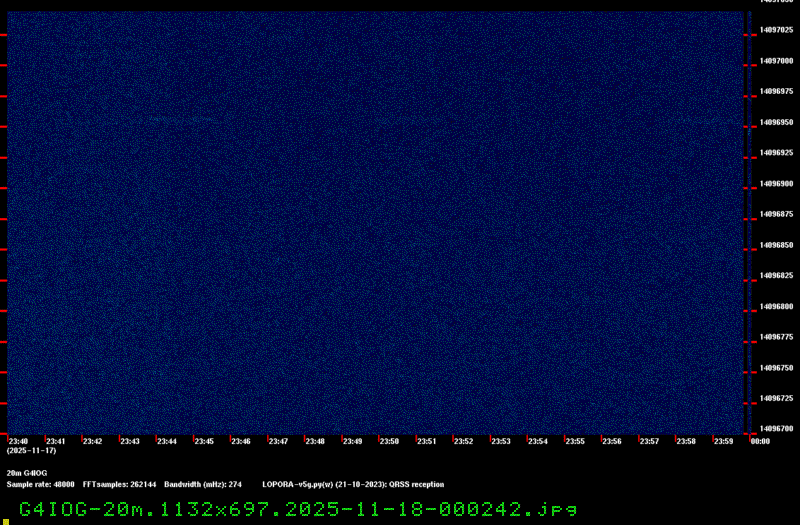Click the 23:42 time marker label
800x525 pixels.
coord(92,441)
